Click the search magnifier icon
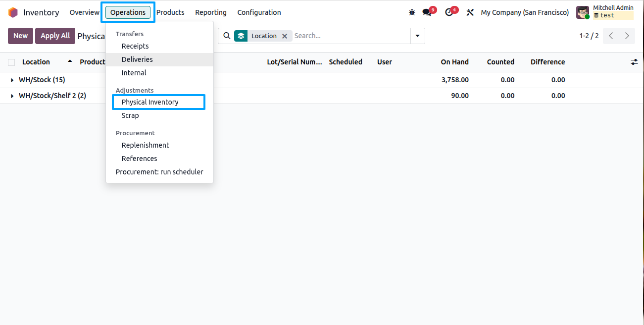Viewport: 644px width, 325px height. pos(227,36)
